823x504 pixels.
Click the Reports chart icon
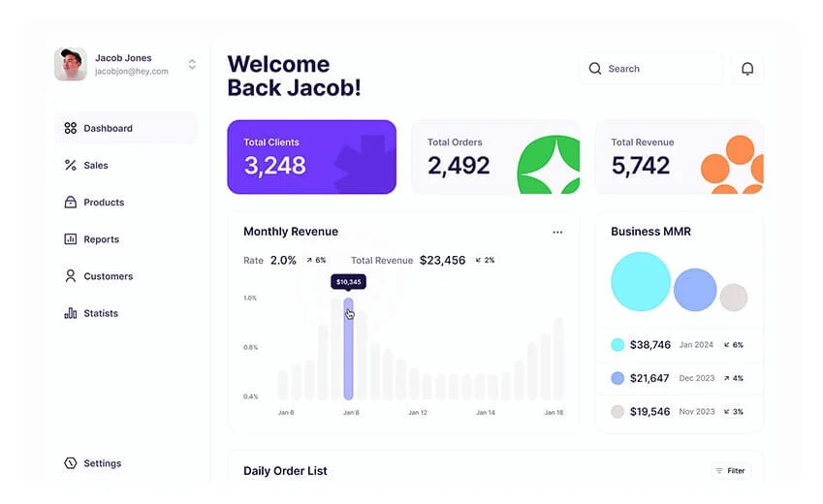click(70, 239)
